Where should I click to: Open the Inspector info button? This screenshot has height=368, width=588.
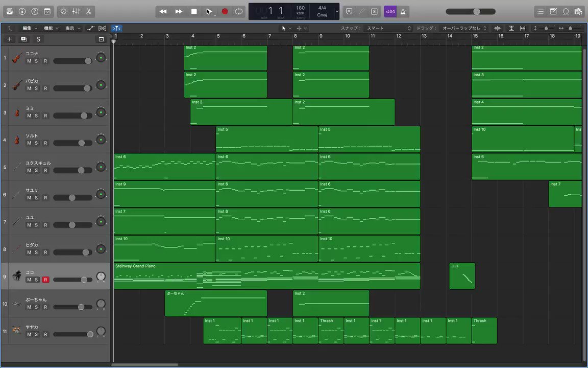[x=22, y=11]
